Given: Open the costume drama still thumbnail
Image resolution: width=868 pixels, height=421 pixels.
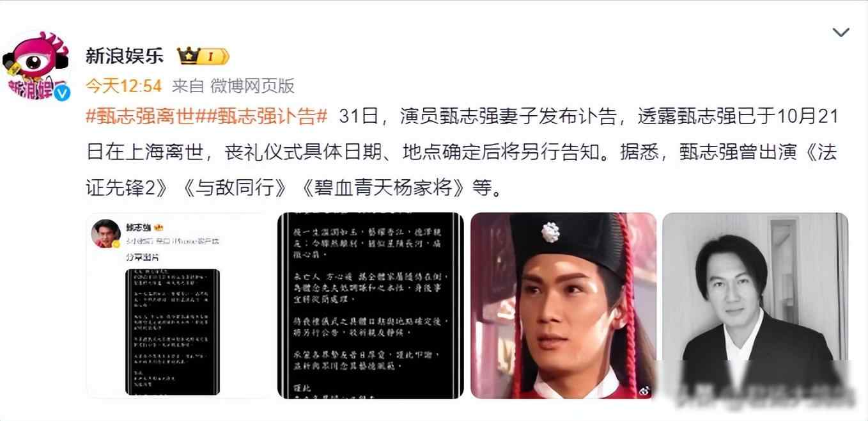Looking at the screenshot, I should tap(563, 306).
